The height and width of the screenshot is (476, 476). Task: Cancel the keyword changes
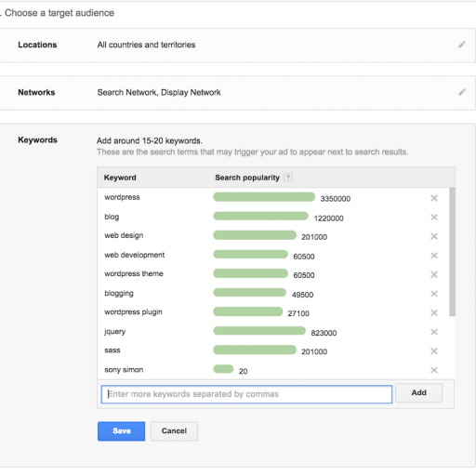point(174,431)
